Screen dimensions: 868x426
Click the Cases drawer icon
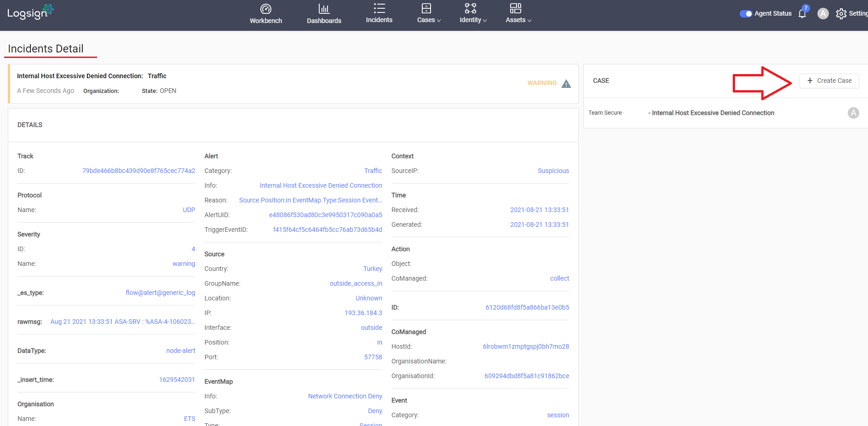426,8
